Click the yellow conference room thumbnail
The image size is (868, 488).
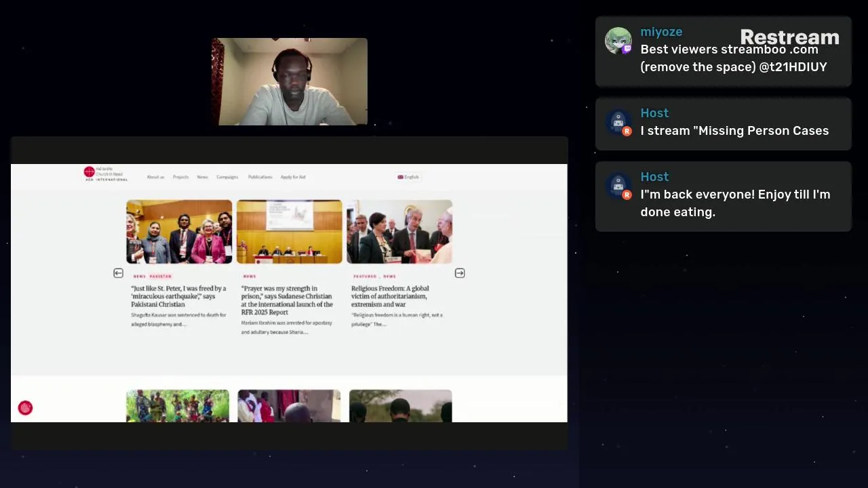tap(290, 231)
